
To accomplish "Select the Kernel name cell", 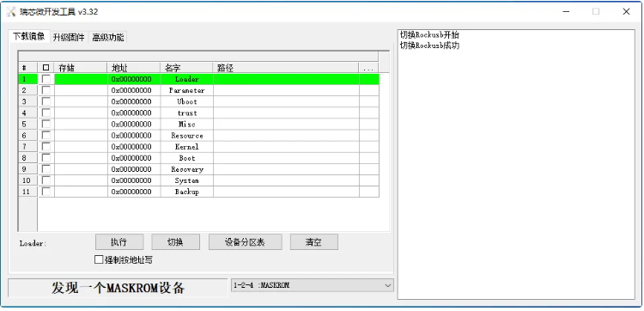I will (x=187, y=147).
